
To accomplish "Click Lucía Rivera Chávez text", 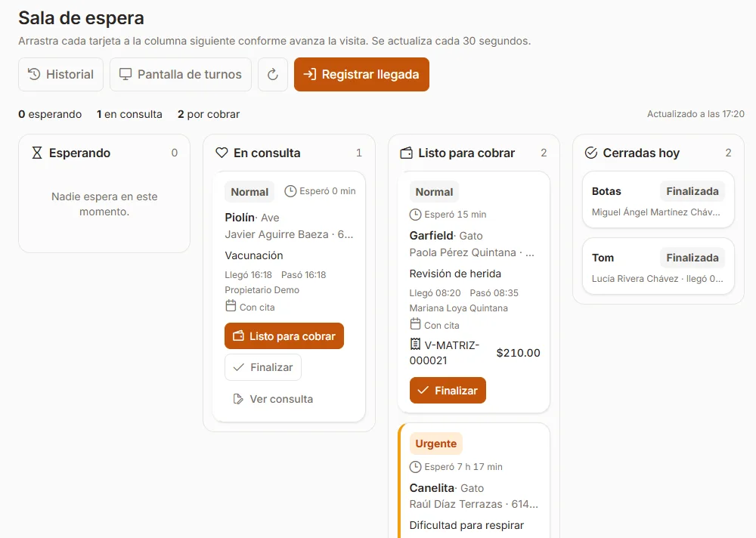I will point(635,279).
